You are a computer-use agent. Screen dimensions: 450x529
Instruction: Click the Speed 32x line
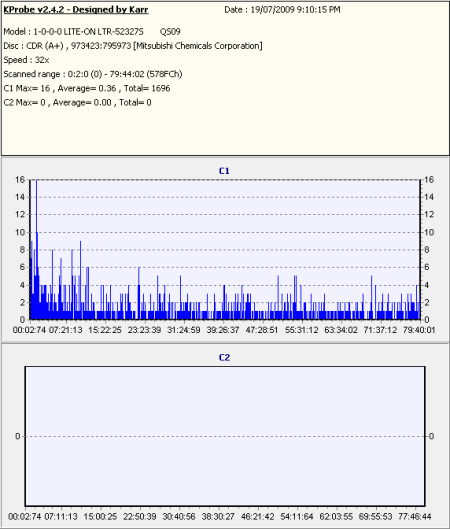click(26, 60)
